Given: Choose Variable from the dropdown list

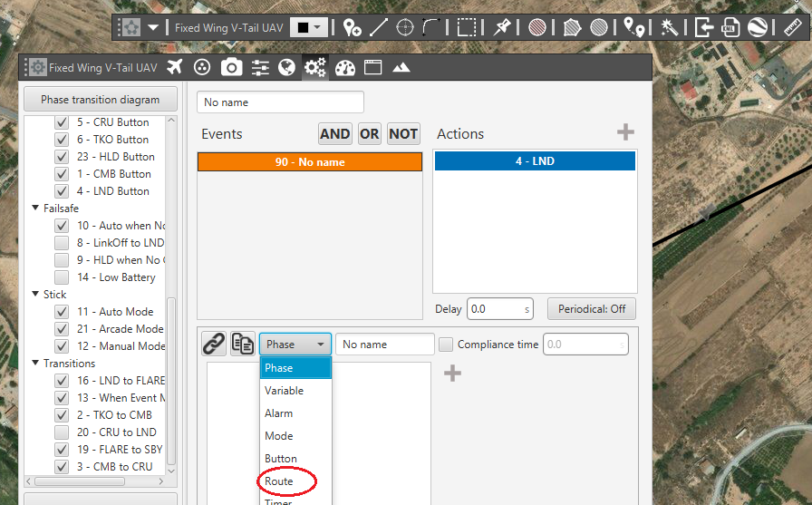Looking at the screenshot, I should [295, 391].
